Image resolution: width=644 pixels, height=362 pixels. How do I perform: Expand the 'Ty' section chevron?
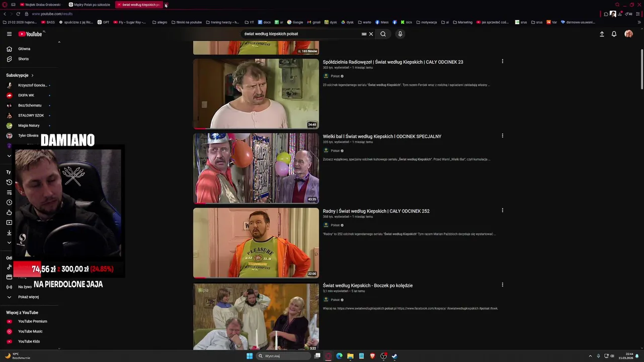(9, 242)
